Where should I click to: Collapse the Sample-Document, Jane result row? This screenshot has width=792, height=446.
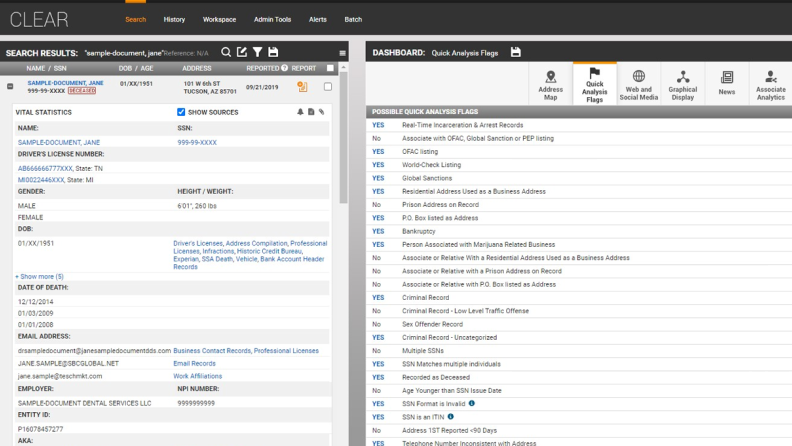(x=10, y=87)
